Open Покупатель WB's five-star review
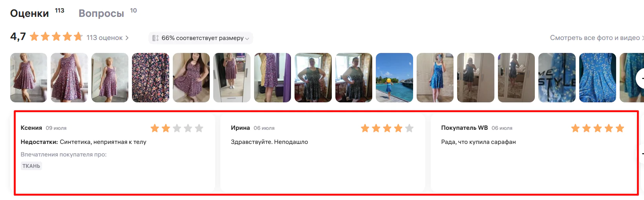Image resolution: width=644 pixels, height=200 pixels. tap(533, 153)
